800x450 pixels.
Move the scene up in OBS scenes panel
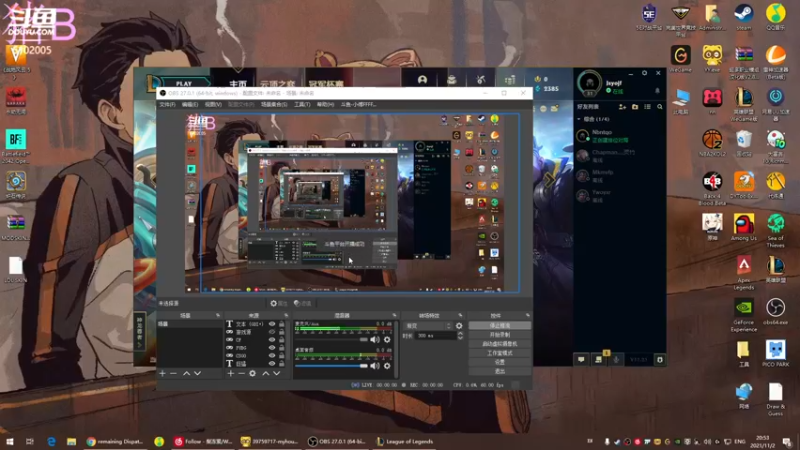[186, 373]
